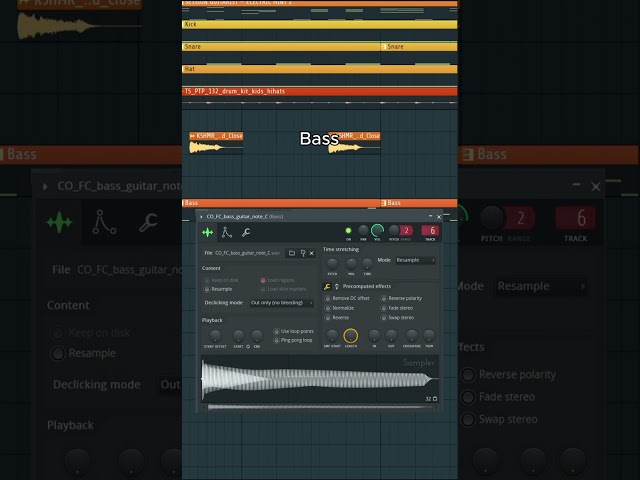The image size is (640, 480).
Task: Select the Kick pattern clip in playlist
Action: 320,24
